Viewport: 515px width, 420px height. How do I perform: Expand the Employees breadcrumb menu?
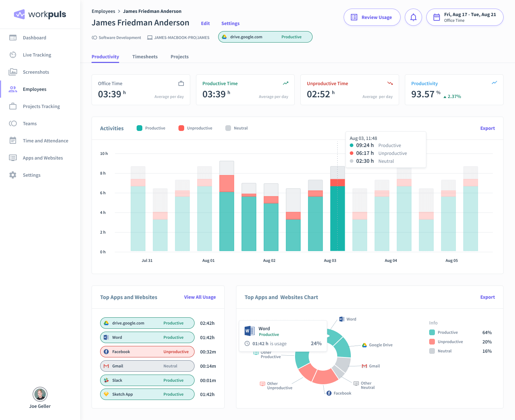coord(103,11)
